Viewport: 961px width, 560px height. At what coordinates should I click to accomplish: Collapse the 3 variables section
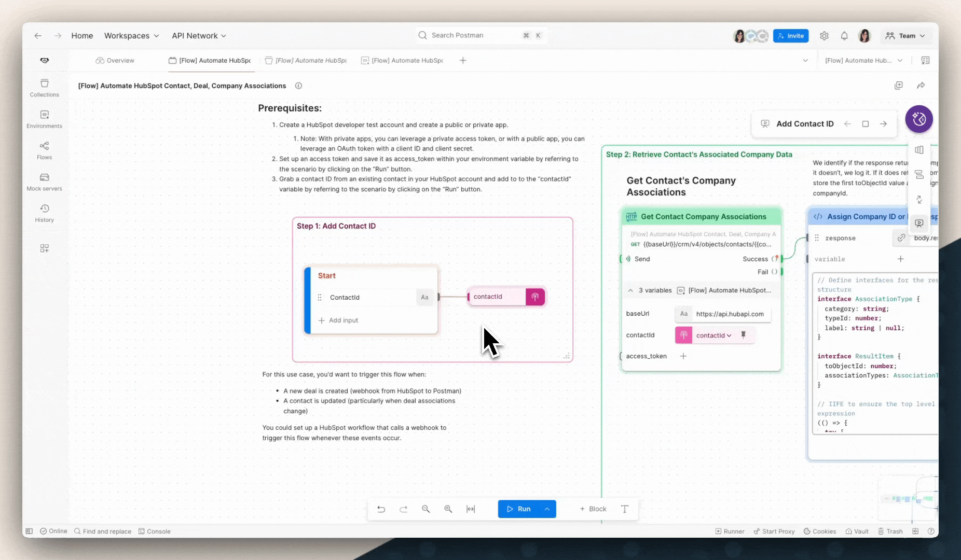pos(630,290)
